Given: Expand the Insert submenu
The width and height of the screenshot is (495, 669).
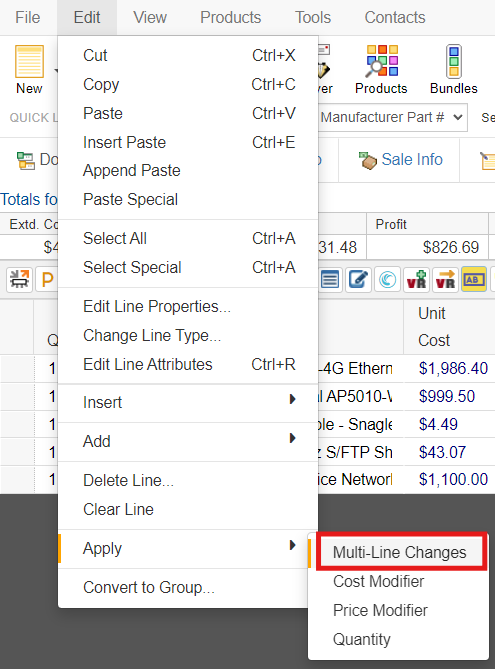Looking at the screenshot, I should pos(188,402).
